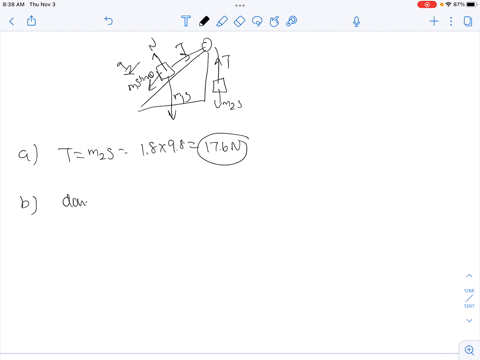This screenshot has height=360, width=480.
Task: Open the tape link tool
Action: click(x=292, y=21)
